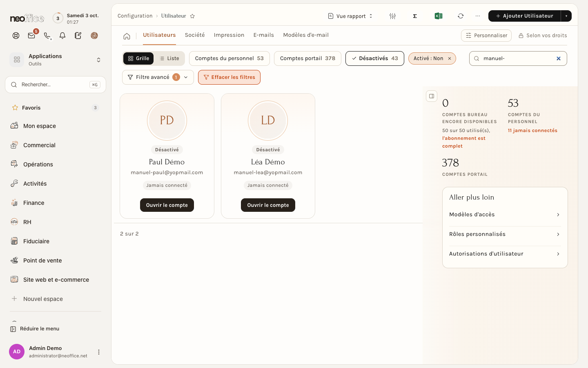588x368 pixels.
Task: Export the list to Excel
Action: [x=439, y=16]
